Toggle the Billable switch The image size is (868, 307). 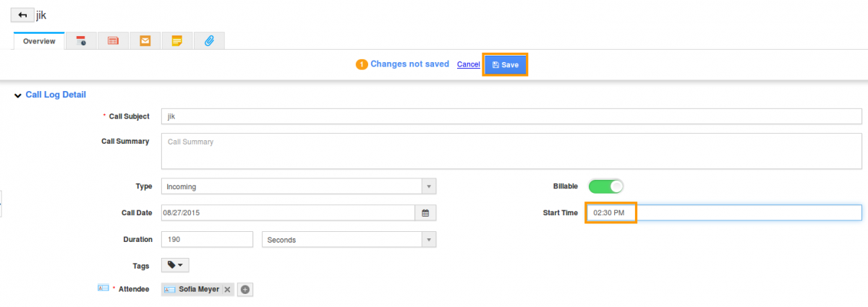pyautogui.click(x=606, y=186)
